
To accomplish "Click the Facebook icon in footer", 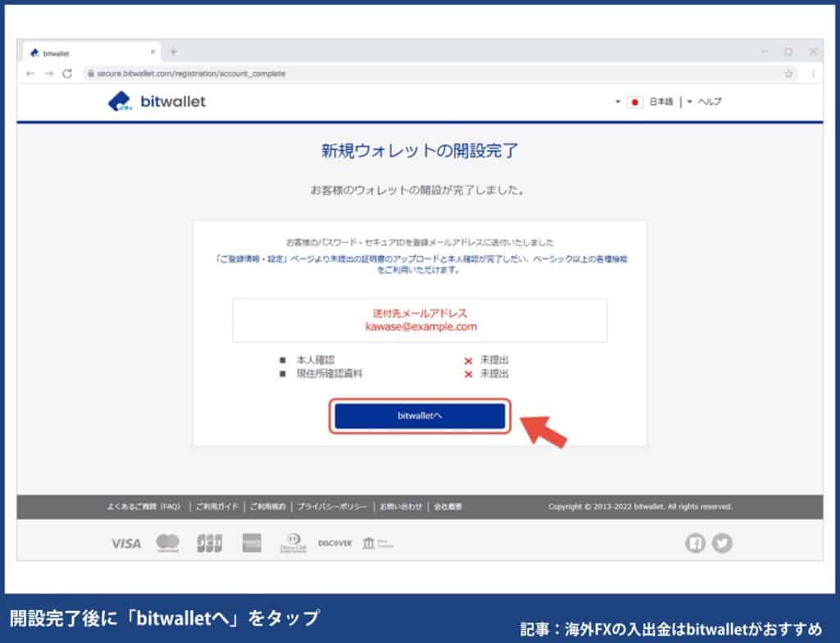I will click(x=696, y=543).
